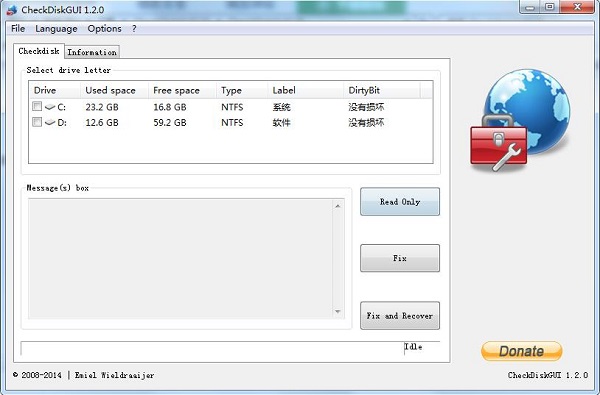This screenshot has width=600, height=395.
Task: Click the message box scroll up arrow
Action: tap(338, 206)
